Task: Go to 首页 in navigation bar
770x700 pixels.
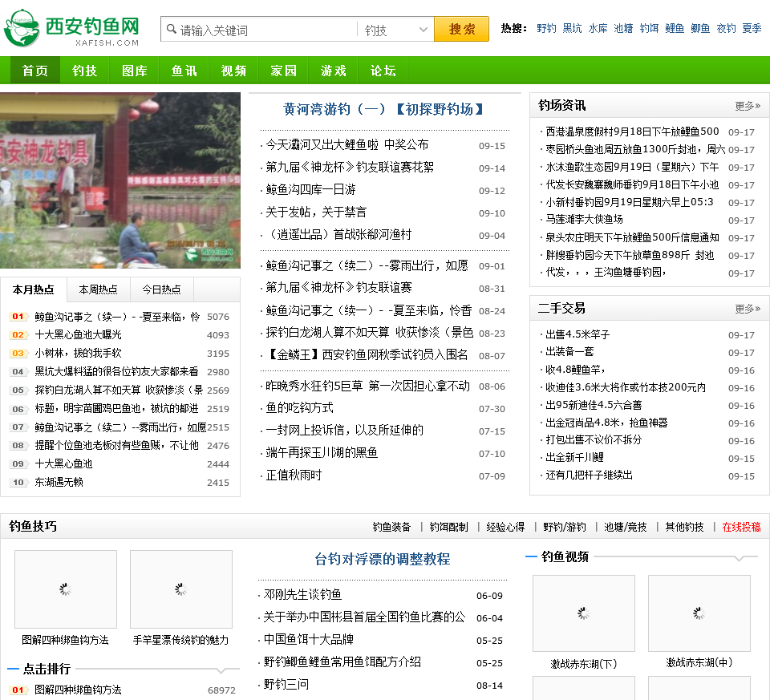Action: pos(34,71)
